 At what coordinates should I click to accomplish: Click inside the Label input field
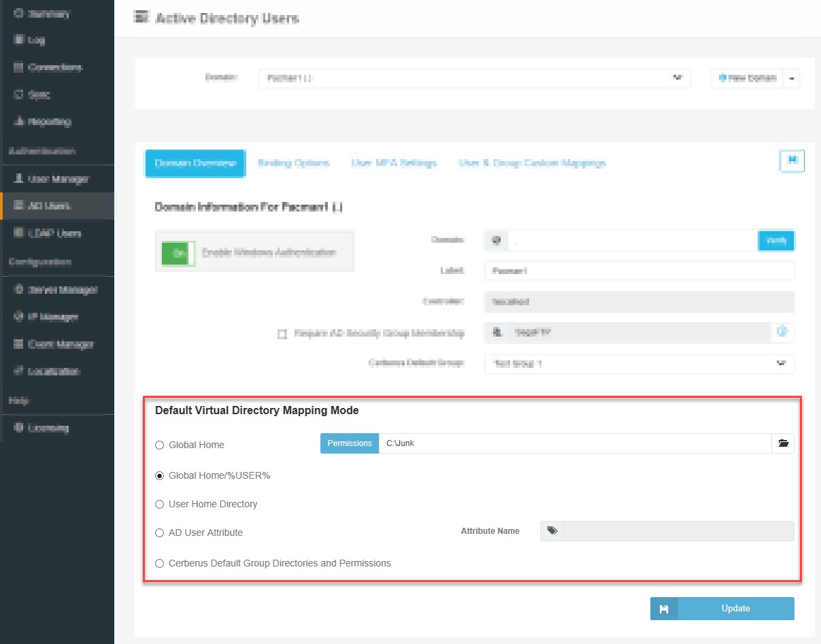pyautogui.click(x=639, y=271)
